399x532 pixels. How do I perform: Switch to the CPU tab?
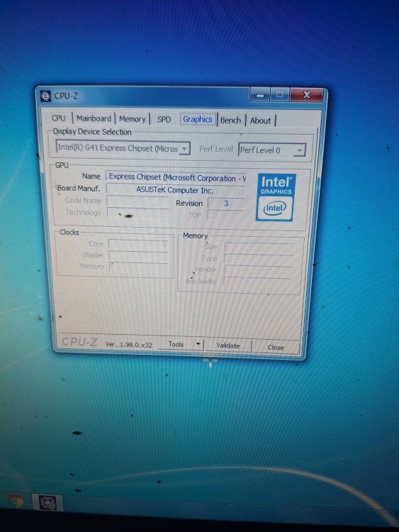point(58,118)
